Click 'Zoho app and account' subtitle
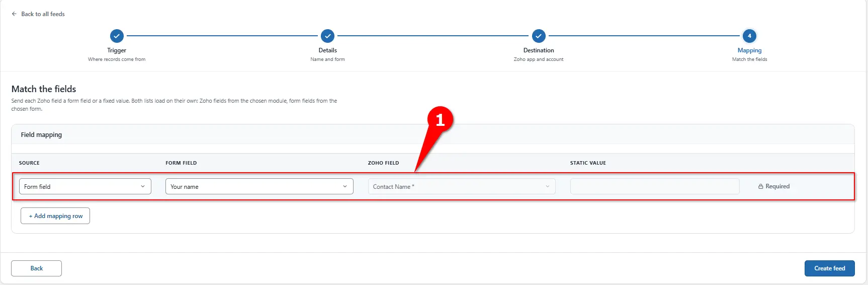Image resolution: width=868 pixels, height=285 pixels. (539, 59)
